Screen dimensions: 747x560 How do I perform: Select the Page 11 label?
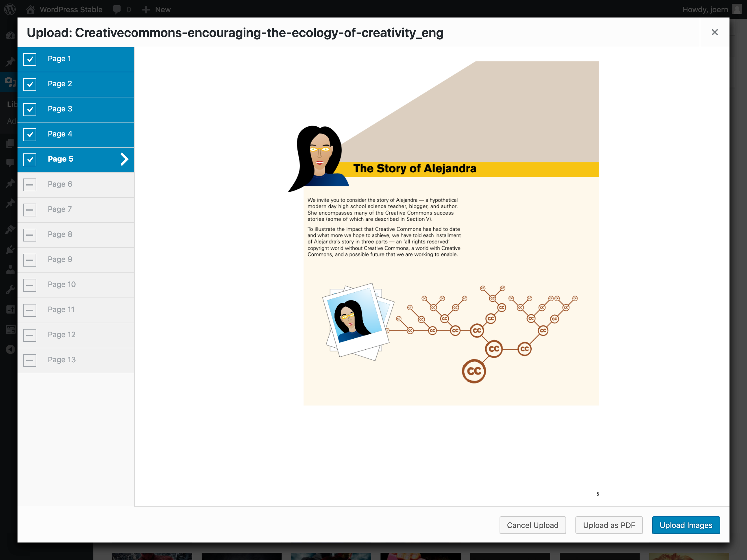[61, 309]
